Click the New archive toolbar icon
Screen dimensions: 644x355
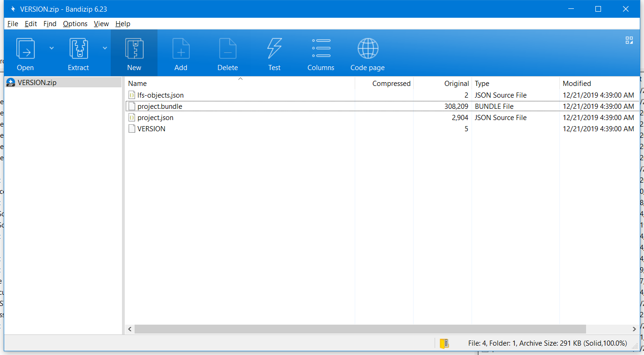(134, 48)
